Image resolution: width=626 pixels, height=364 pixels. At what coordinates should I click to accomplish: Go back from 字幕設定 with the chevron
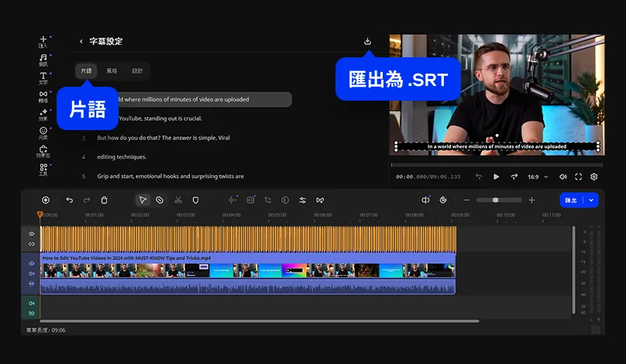81,42
